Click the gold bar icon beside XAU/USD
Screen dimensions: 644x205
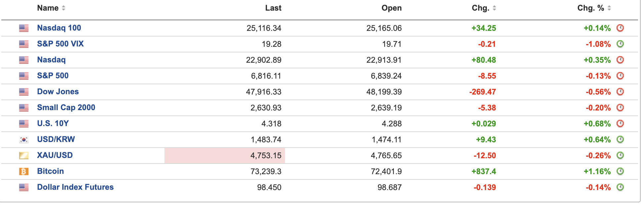[24, 156]
